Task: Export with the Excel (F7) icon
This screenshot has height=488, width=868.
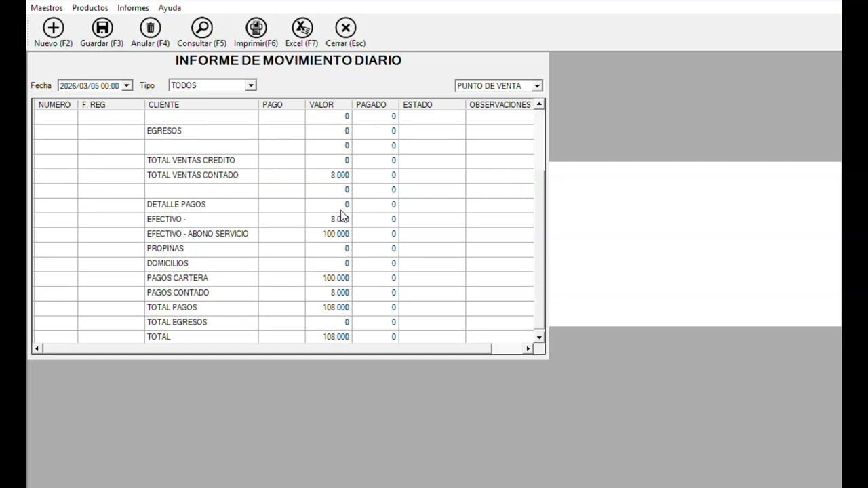Action: pos(302,28)
